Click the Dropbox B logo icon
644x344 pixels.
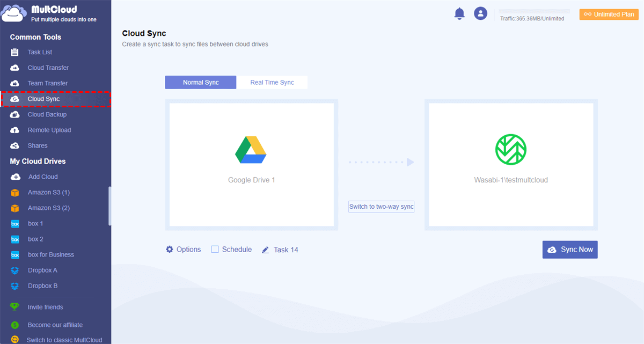point(15,286)
